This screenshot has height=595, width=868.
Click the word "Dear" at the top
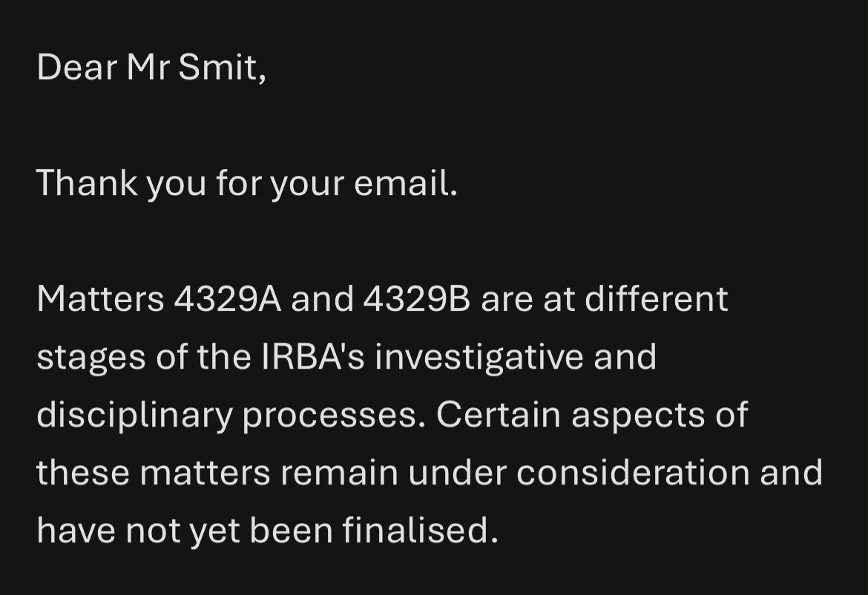[x=77, y=68]
